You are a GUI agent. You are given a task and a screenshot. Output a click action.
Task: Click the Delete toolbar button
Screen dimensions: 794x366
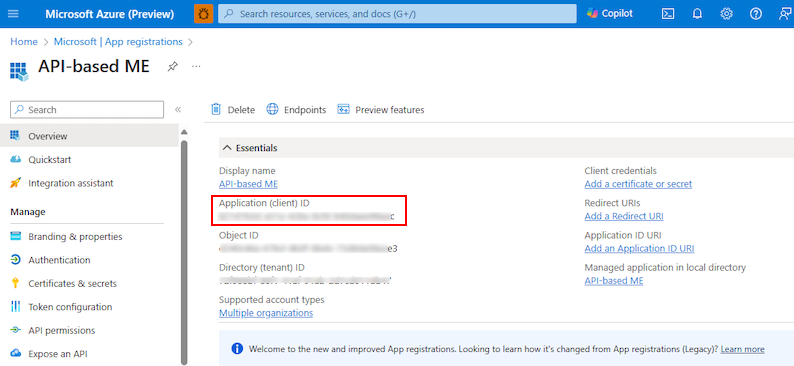click(233, 109)
